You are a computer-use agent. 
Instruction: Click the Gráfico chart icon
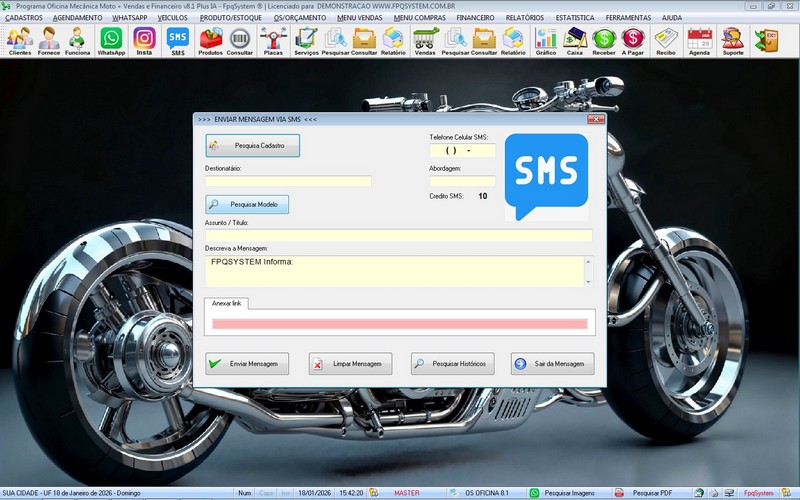coord(545,40)
